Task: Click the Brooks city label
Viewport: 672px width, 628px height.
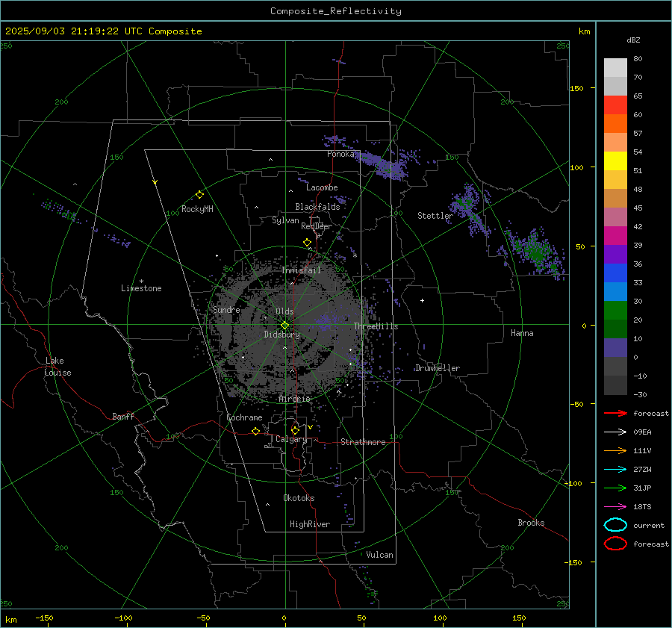Action: 531,523
